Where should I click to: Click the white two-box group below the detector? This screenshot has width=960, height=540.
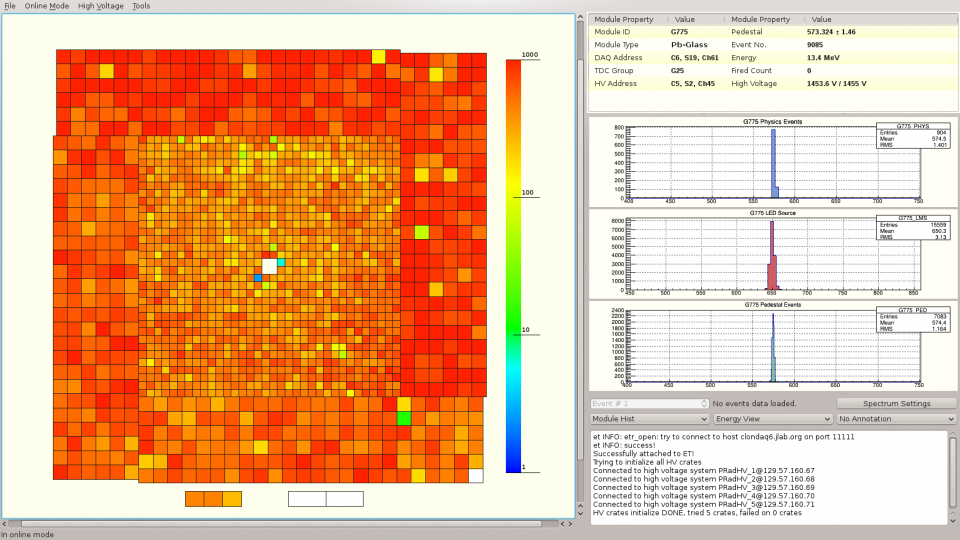[x=326, y=499]
